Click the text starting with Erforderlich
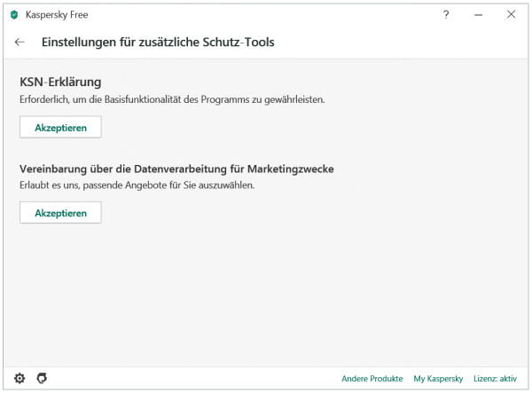 [172, 99]
